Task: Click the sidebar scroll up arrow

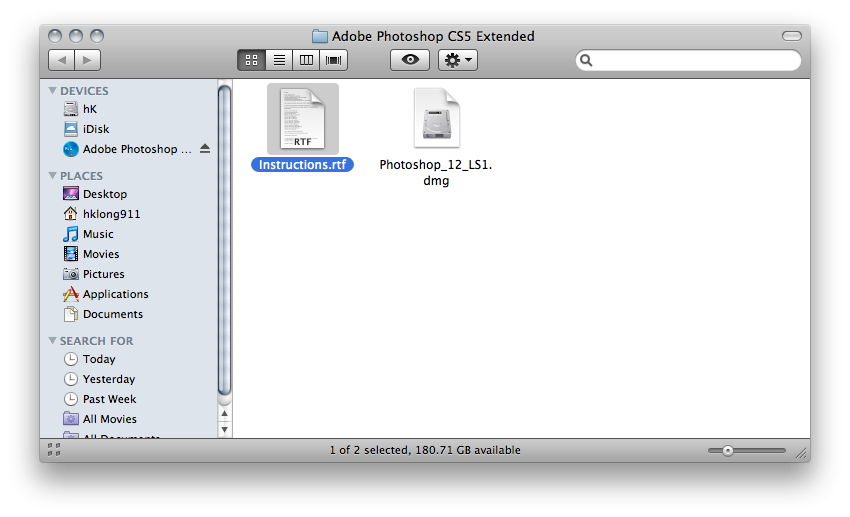Action: 224,413
